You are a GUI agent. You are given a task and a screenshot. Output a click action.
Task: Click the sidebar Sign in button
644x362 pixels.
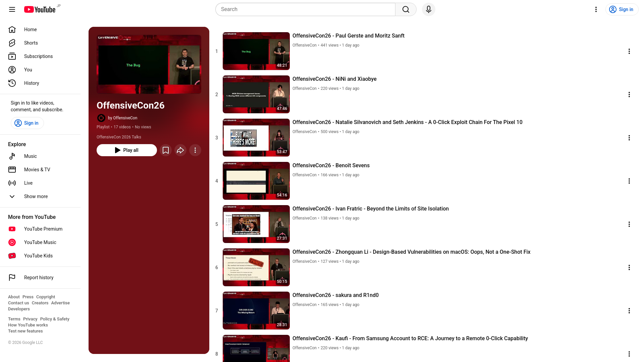pyautogui.click(x=27, y=123)
